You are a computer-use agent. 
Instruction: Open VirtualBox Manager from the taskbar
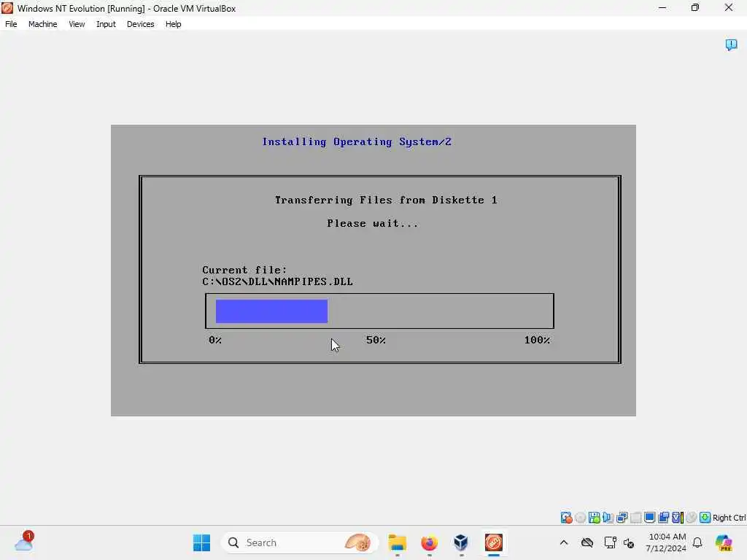point(461,542)
